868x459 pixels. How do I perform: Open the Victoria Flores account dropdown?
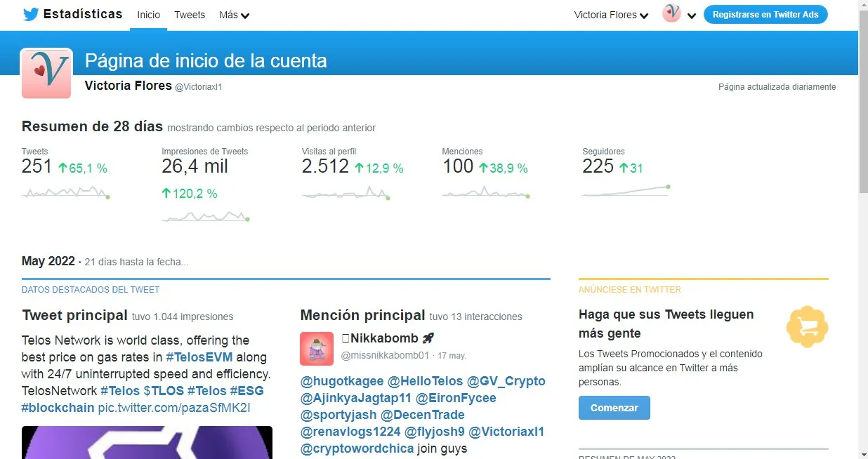click(611, 15)
